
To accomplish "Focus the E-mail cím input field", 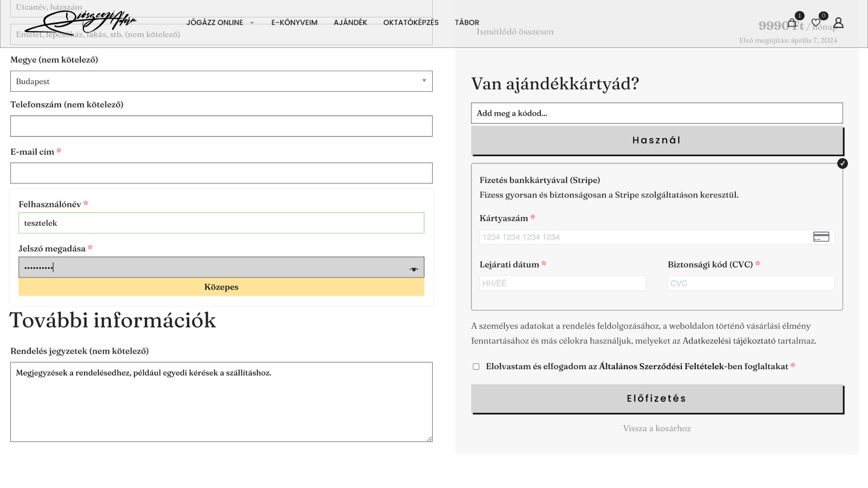I will pos(221,173).
